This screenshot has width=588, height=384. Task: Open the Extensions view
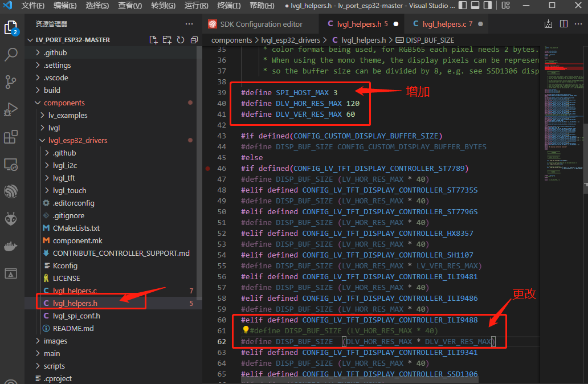pos(11,137)
